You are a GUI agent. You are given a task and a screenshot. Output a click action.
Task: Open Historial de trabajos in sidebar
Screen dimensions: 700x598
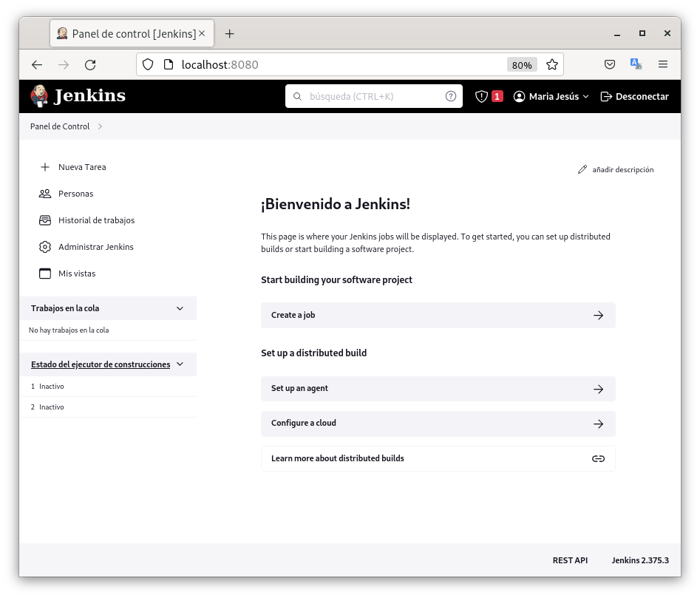[x=96, y=220]
